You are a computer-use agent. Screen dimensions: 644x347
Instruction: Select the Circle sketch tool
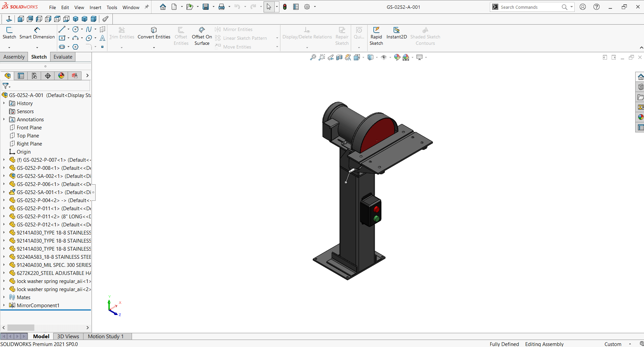[x=76, y=29]
